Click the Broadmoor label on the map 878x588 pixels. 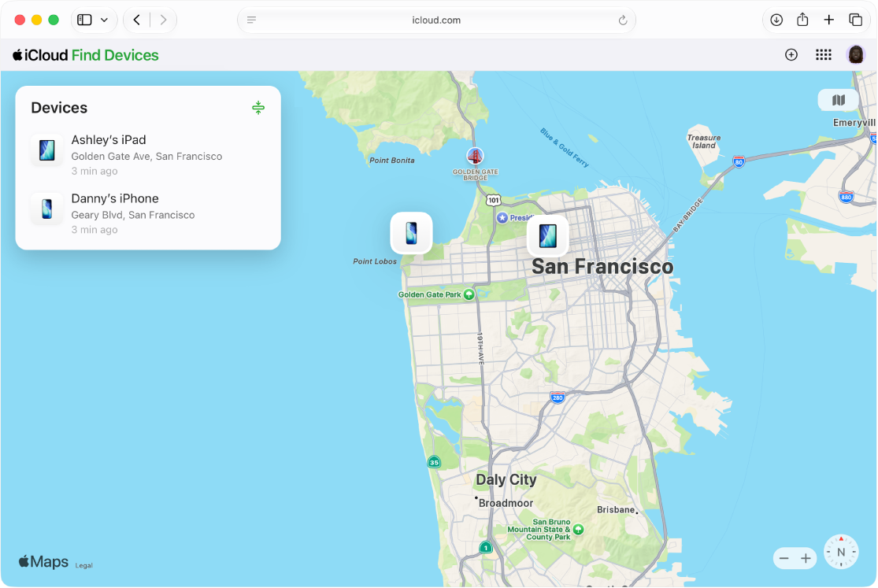(x=506, y=504)
